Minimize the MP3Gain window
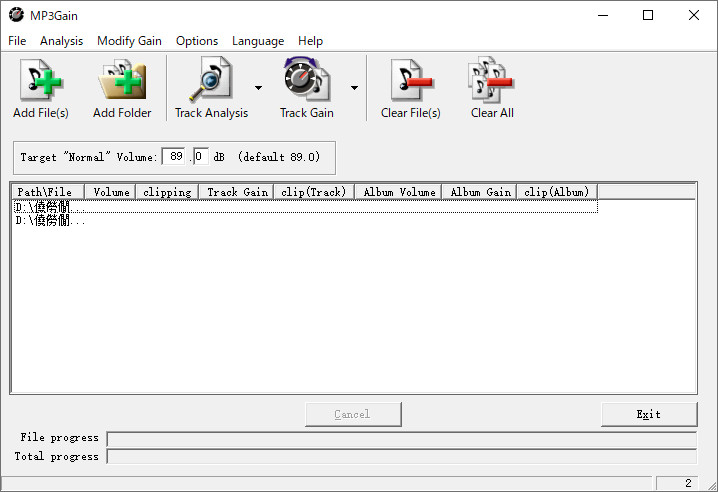 pyautogui.click(x=604, y=15)
